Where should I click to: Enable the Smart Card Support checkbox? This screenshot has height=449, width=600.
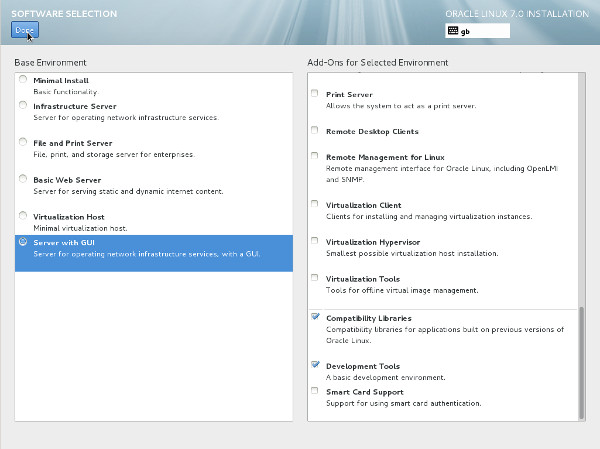pos(315,390)
